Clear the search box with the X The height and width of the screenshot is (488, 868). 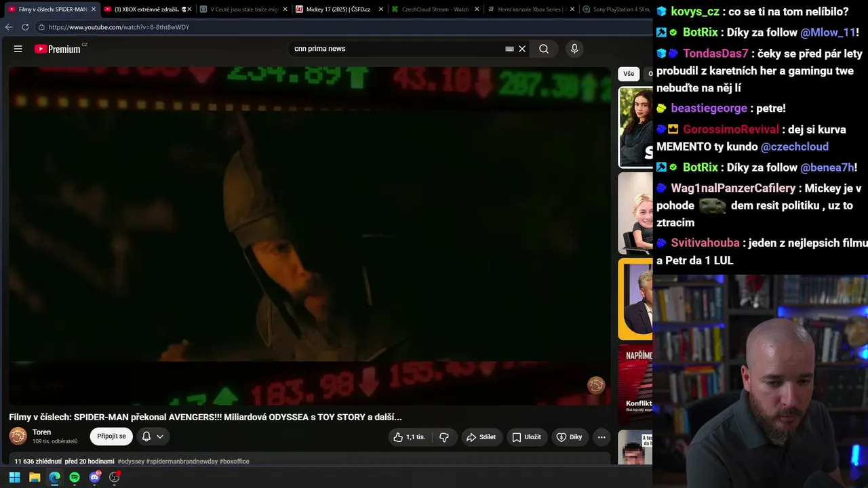(522, 49)
